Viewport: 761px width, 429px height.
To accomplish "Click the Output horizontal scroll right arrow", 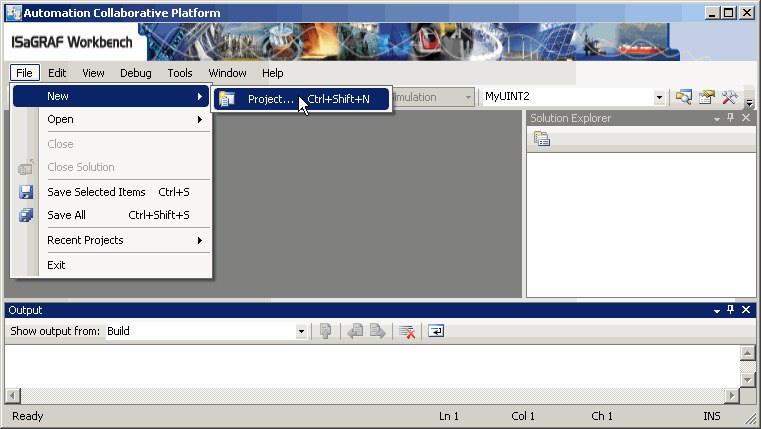I will pos(732,396).
